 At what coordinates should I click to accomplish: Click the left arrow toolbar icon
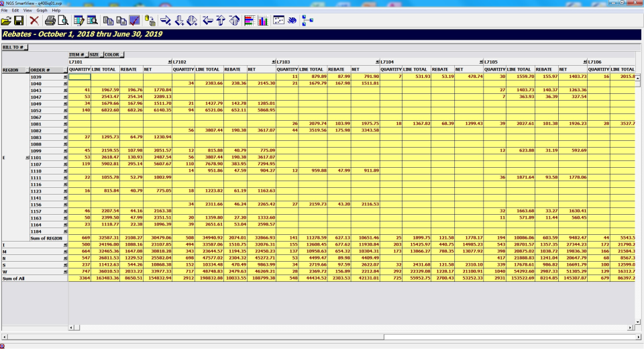pyautogui.click(x=208, y=21)
